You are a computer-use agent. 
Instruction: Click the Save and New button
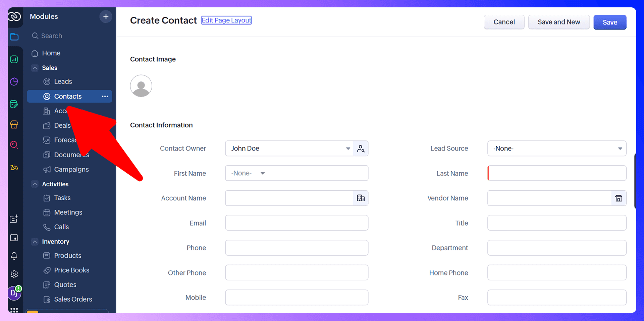[x=559, y=22]
